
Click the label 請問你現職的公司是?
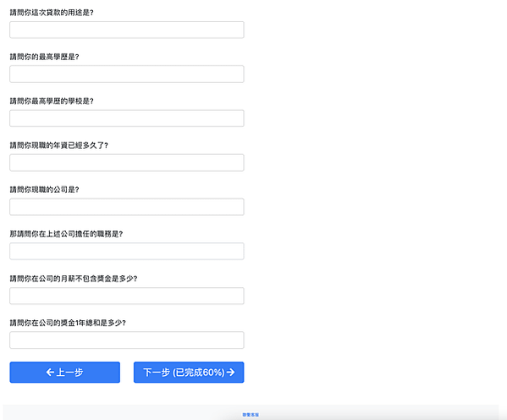[44, 190]
